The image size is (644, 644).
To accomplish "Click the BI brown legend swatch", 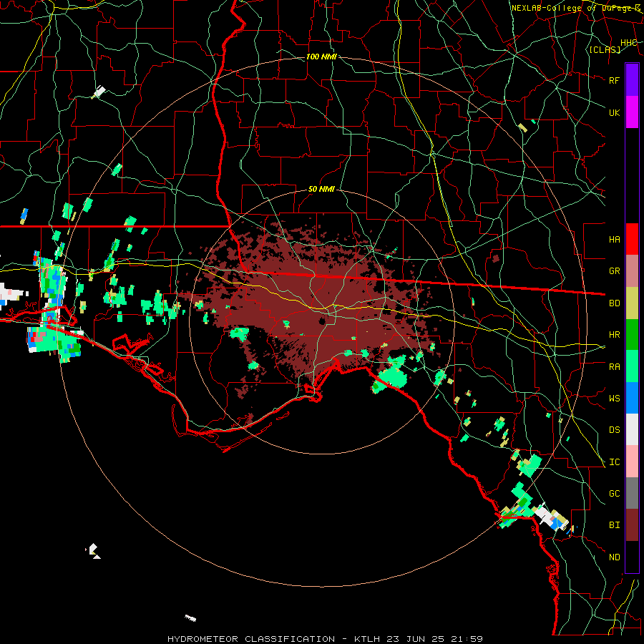I will [x=632, y=525].
